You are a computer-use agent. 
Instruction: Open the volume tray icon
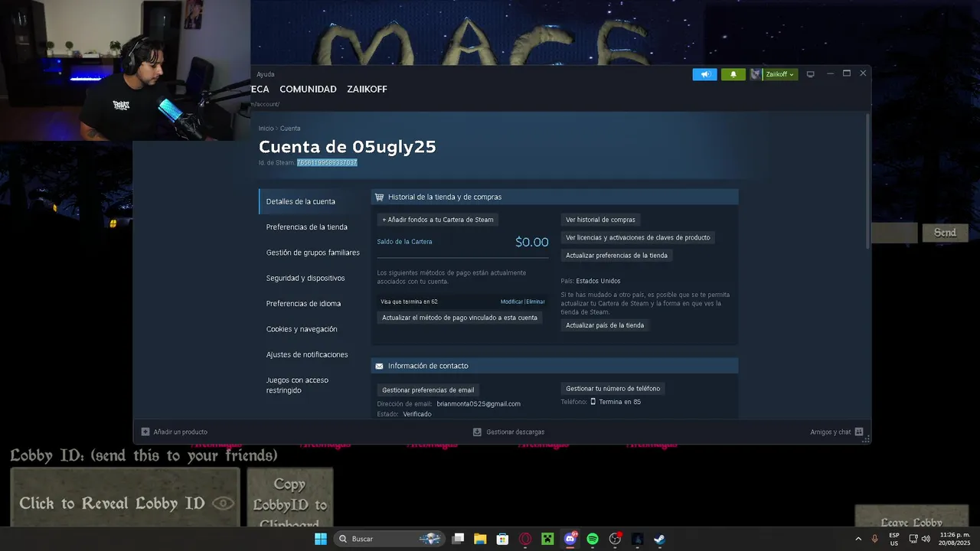926,539
